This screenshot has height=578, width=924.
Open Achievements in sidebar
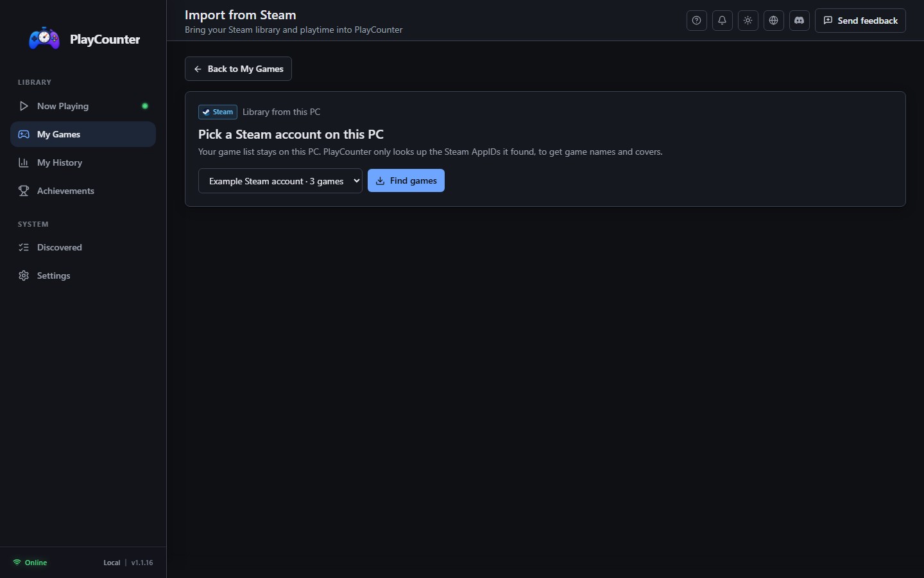tap(83, 191)
